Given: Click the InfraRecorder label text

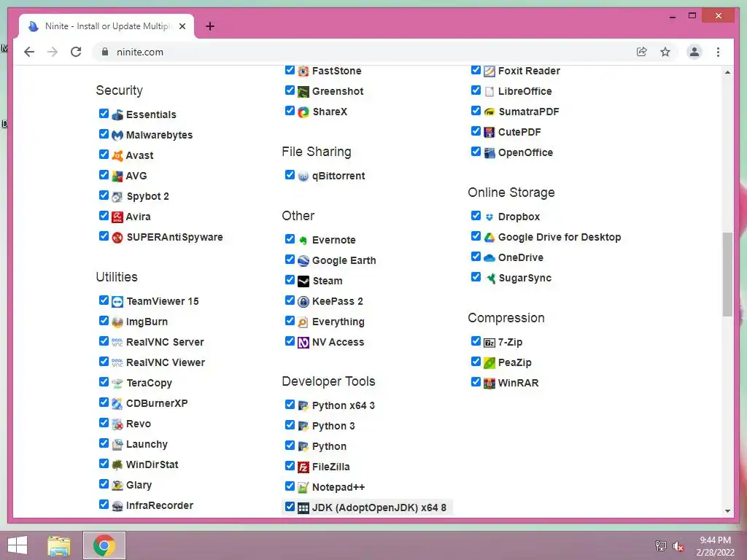Looking at the screenshot, I should [x=160, y=506].
